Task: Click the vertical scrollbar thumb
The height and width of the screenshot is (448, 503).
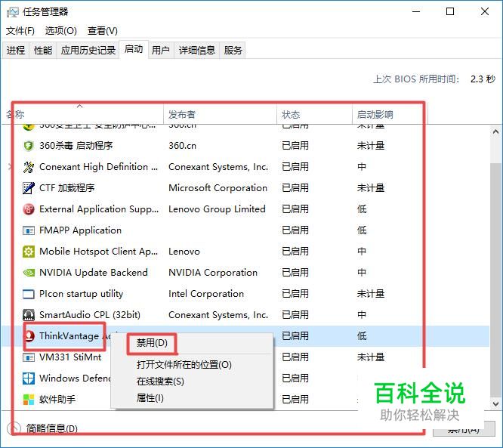Action: click(496, 280)
